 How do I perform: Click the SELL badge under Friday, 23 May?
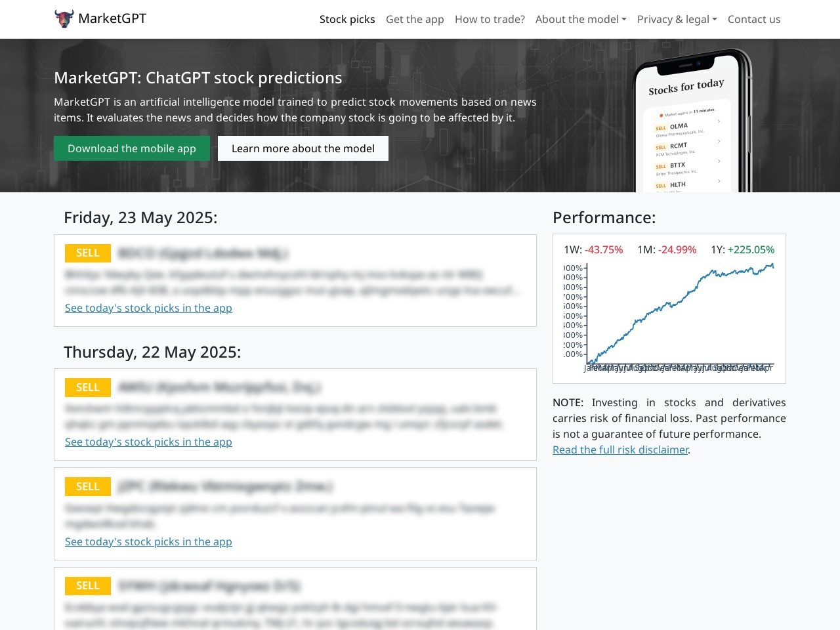[x=88, y=253]
